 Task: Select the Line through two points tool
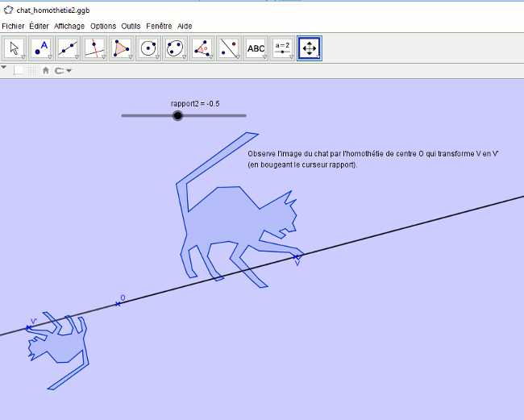[68, 48]
